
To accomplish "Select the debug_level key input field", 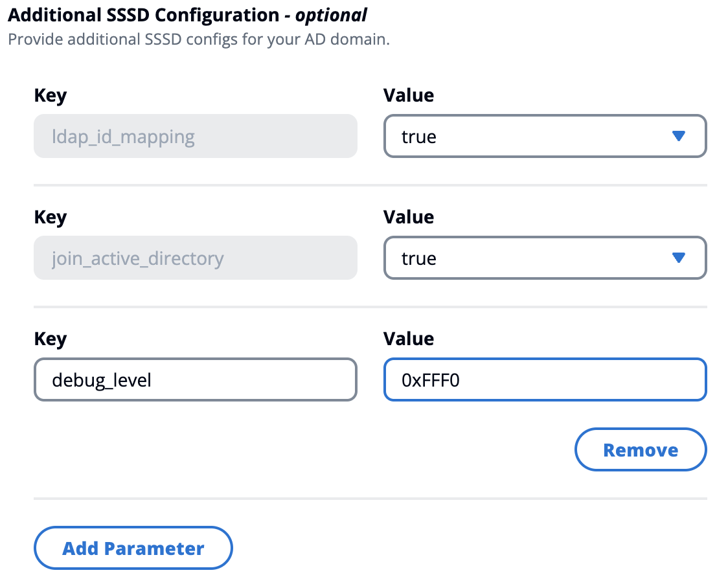I will (x=195, y=379).
